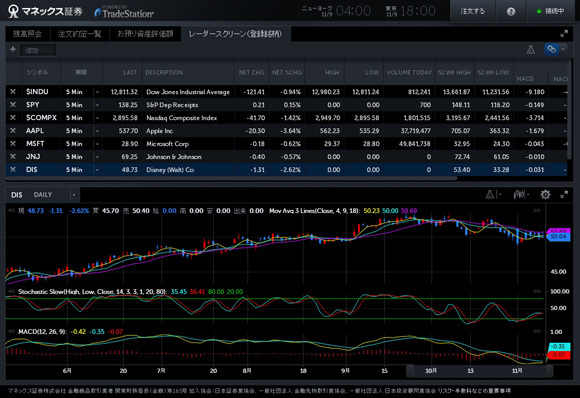580x398 pixels.
Task: Click left arrow beside price indicator row
Action: 11,210
